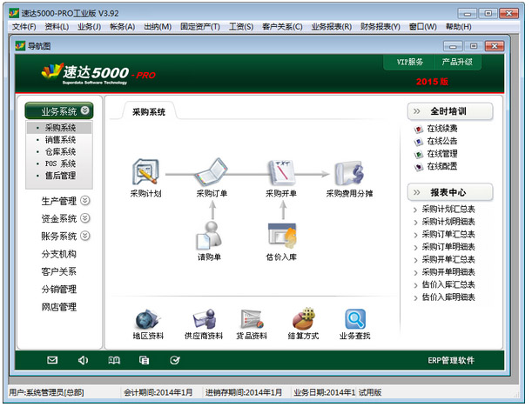The width and height of the screenshot is (532, 407).
Task: Open the 采购订单 purchase order icon
Action: pyautogui.click(x=212, y=172)
